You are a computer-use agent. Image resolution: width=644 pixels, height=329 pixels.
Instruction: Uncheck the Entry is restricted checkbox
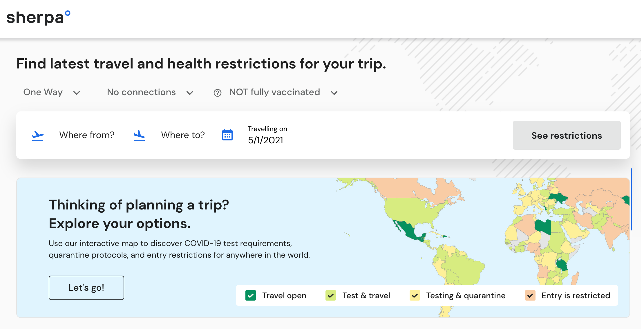tap(530, 295)
